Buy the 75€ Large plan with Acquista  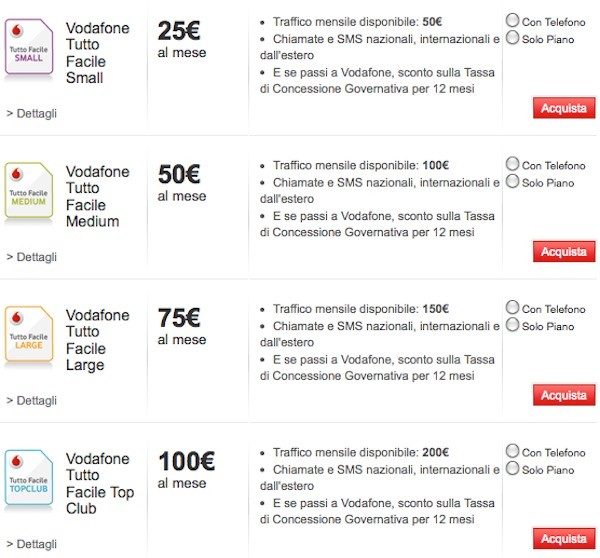563,395
